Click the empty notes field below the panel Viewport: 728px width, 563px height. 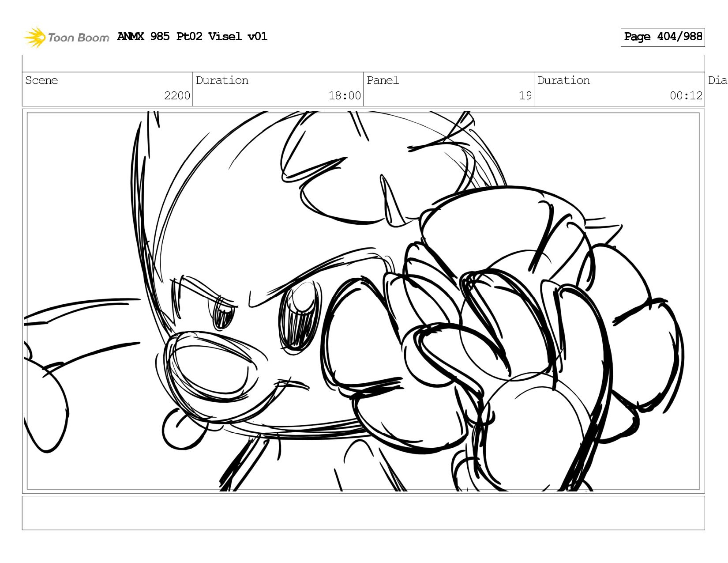tap(363, 513)
